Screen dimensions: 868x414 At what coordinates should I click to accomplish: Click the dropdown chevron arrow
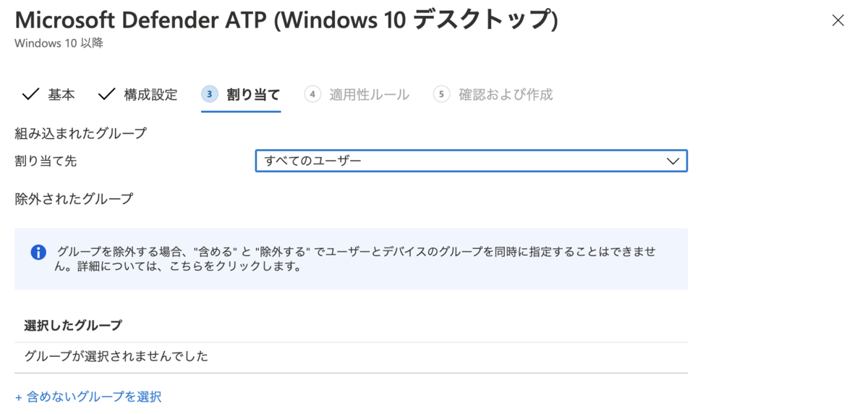point(673,161)
